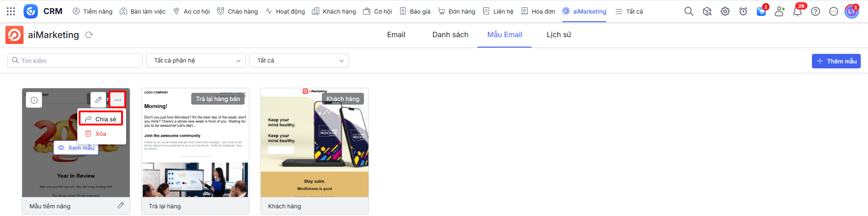Open the Trả lại hàng template thumbnail
Screen dimensions: 868x216
click(x=195, y=143)
